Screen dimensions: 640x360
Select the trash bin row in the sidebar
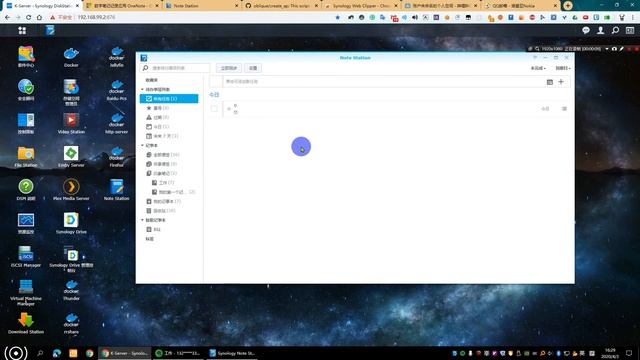(x=169, y=211)
